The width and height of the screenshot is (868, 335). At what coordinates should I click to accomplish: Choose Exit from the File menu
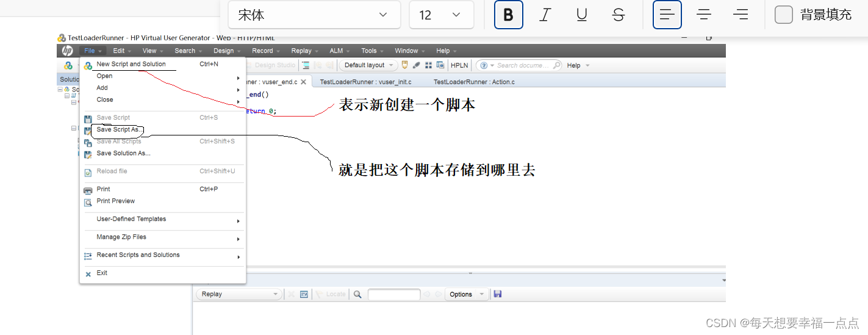163,273
